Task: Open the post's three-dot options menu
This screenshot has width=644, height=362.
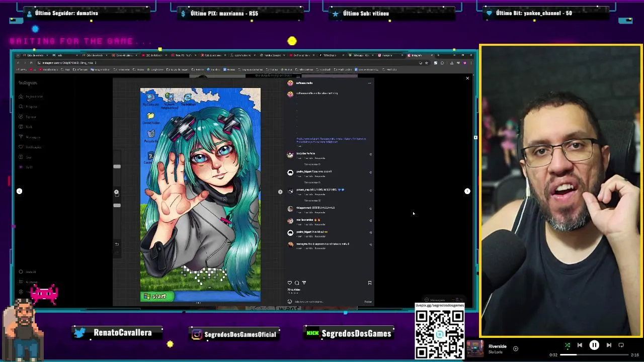Action: point(370,83)
